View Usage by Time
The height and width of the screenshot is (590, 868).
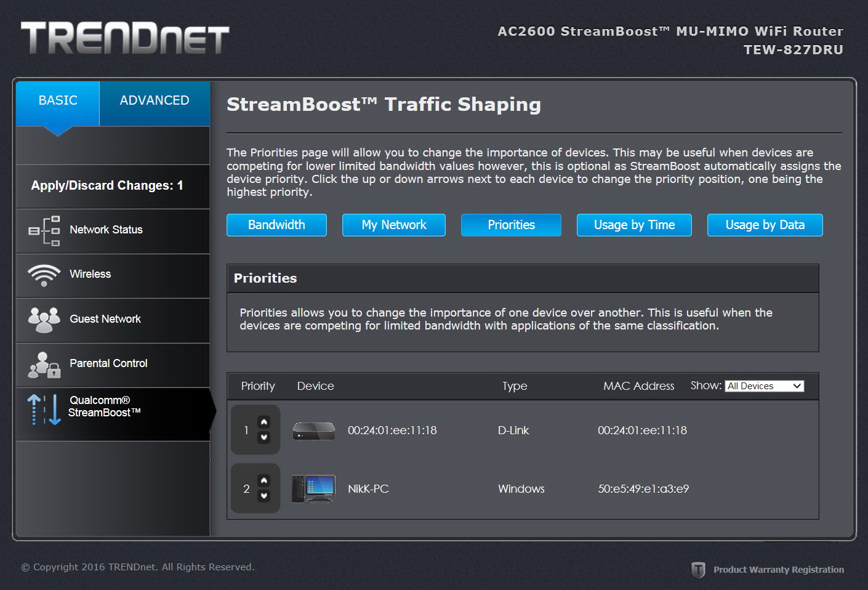634,225
